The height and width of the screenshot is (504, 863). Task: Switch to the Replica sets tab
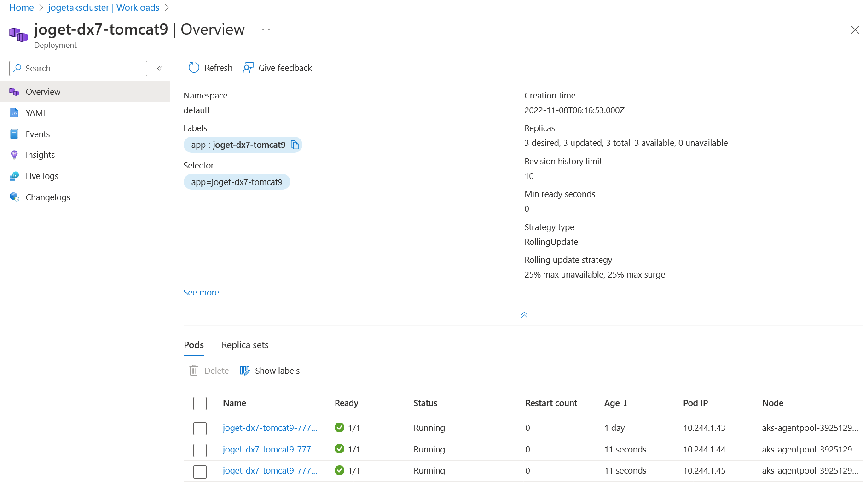click(245, 345)
